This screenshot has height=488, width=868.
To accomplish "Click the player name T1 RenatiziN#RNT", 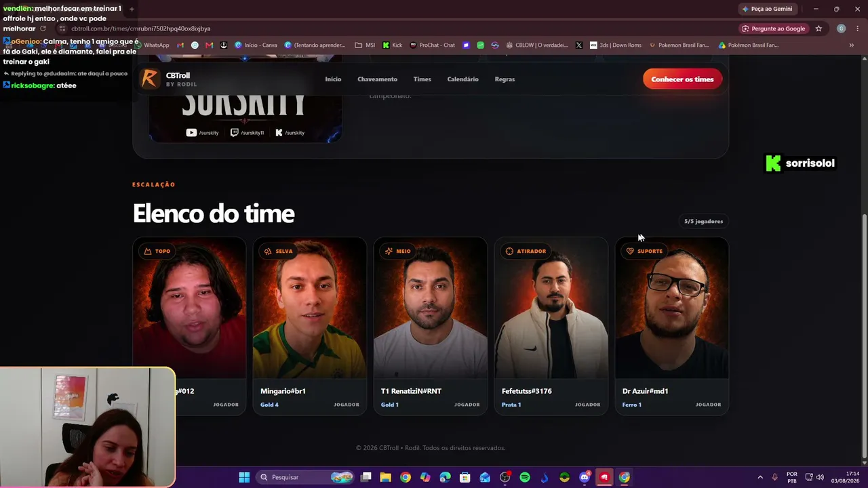I will click(x=411, y=391).
